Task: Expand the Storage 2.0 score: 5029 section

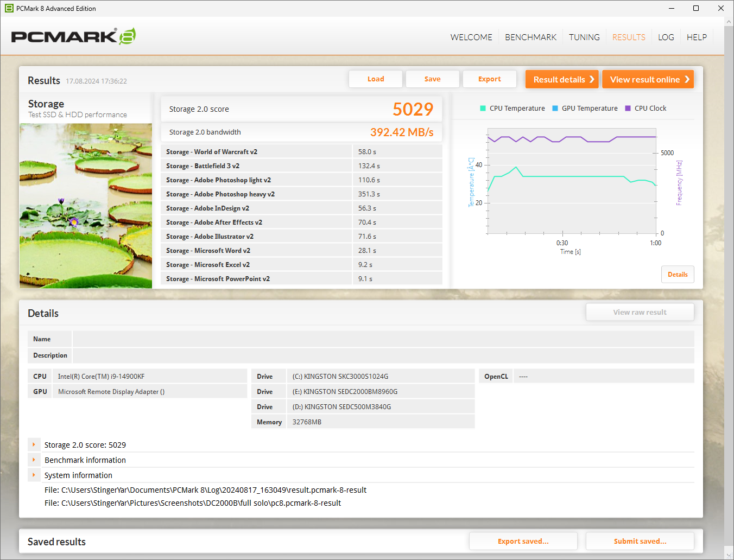Action: (x=34, y=444)
